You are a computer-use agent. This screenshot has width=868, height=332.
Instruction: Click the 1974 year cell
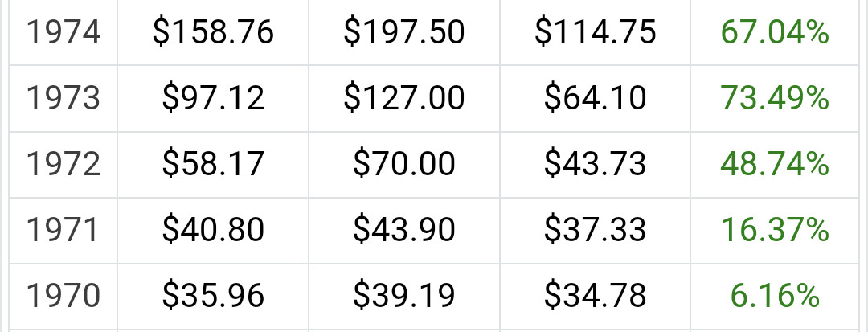[x=63, y=33]
